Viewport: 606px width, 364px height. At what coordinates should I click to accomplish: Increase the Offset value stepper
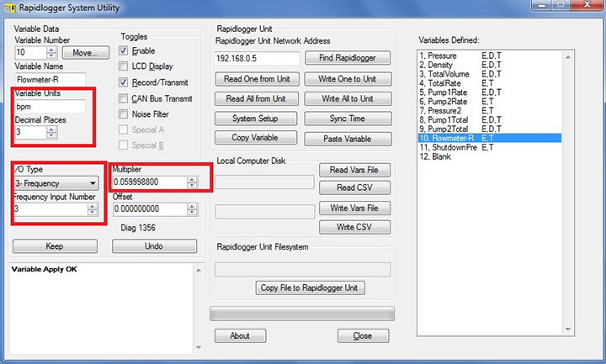192,207
